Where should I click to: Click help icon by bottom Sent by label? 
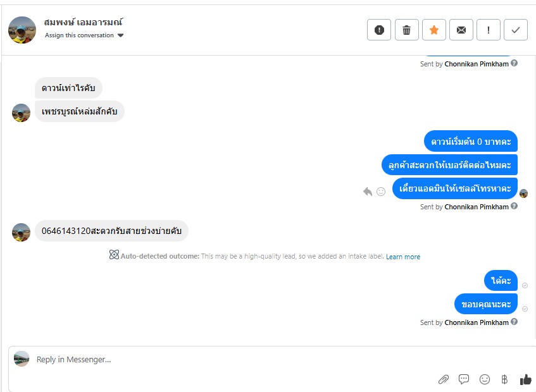click(514, 322)
